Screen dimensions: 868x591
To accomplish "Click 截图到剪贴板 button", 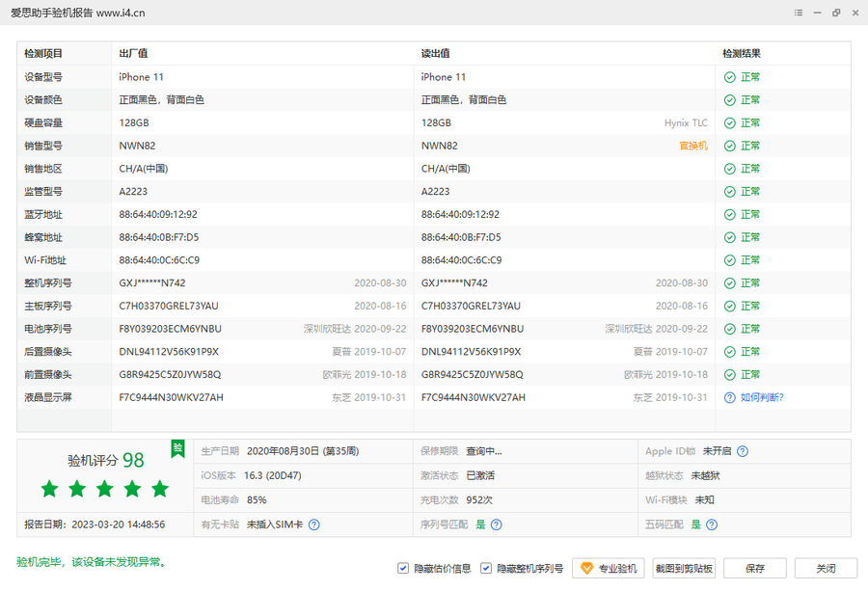I will coord(684,569).
